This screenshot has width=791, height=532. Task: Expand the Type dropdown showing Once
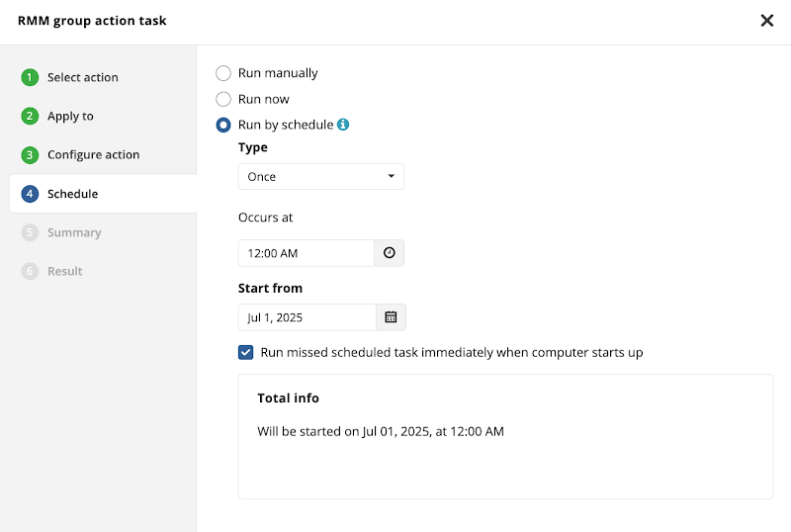click(320, 177)
